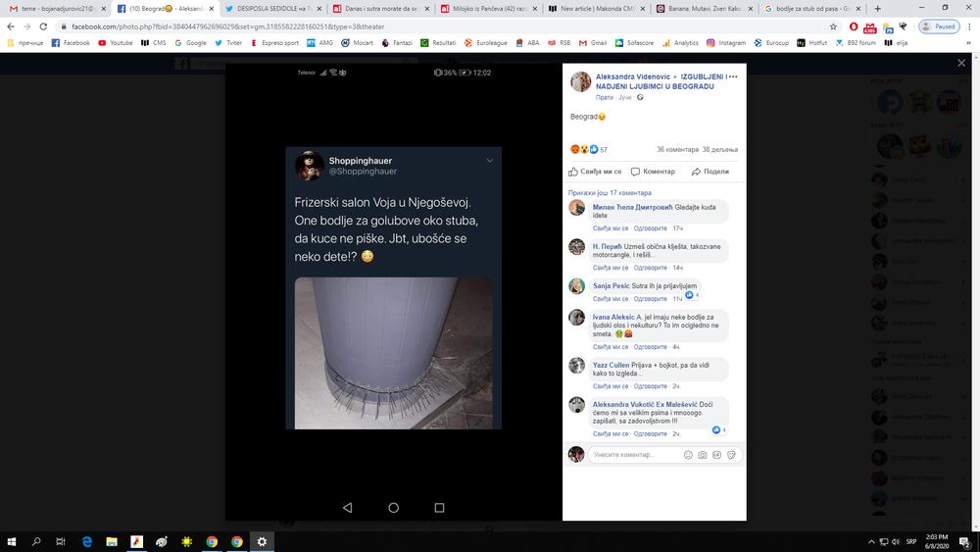Open Windows taskbar search icon
Viewport: 980px width, 552px height.
pos(36,541)
